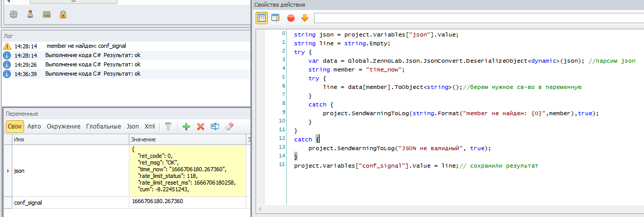This screenshot has height=217, width=644.
Task: Select the conf_signal value cell
Action: (187, 202)
